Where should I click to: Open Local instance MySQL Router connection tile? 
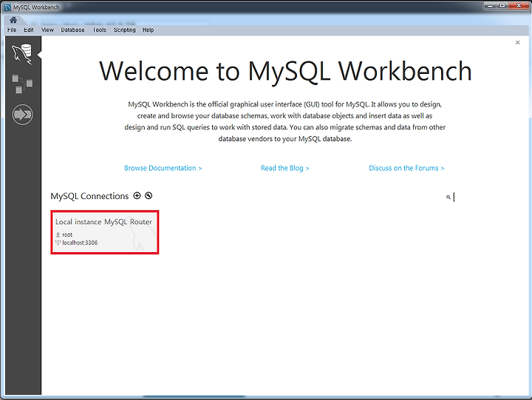coord(105,232)
